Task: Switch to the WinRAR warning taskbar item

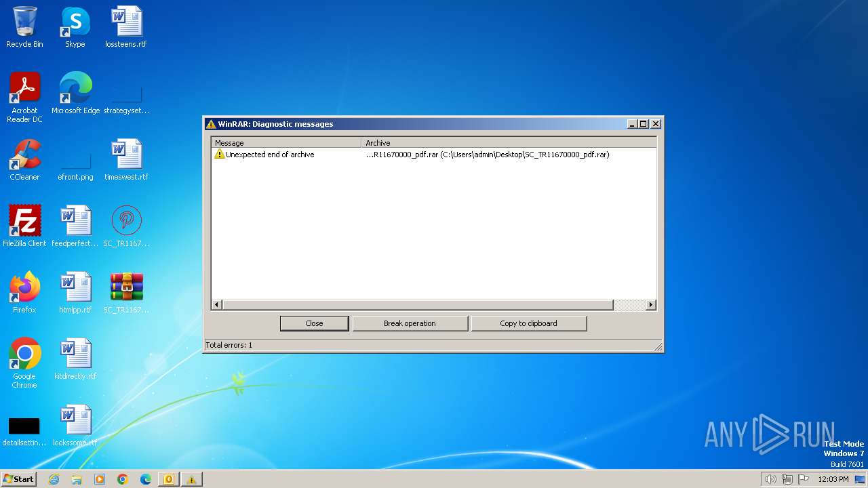Action: coord(192,479)
